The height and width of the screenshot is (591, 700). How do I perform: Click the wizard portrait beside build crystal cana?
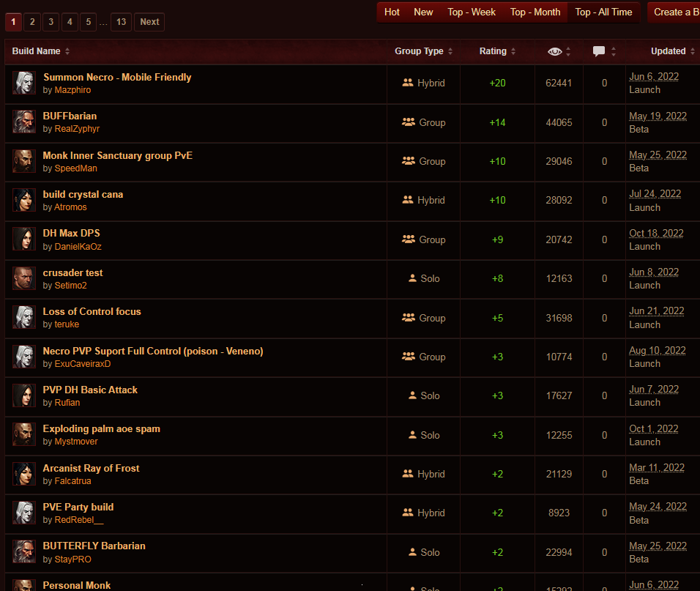23,200
